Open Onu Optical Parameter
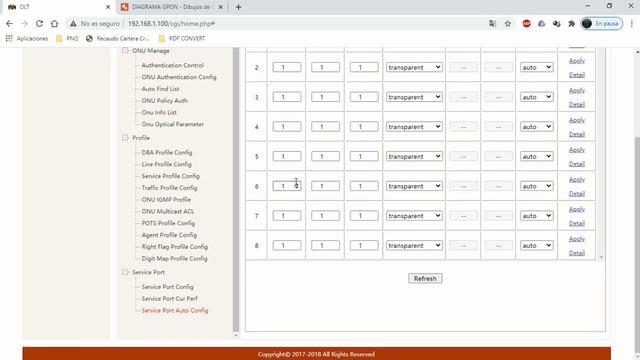Viewport: 640px width, 360px height. click(173, 124)
